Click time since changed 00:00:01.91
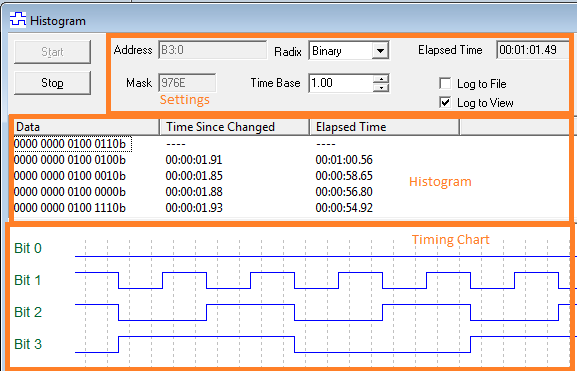Viewport: 577px width, 371px height. tap(194, 160)
